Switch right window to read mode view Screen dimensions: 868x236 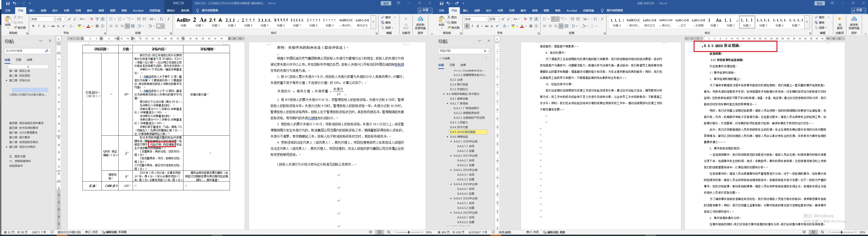[804, 232]
